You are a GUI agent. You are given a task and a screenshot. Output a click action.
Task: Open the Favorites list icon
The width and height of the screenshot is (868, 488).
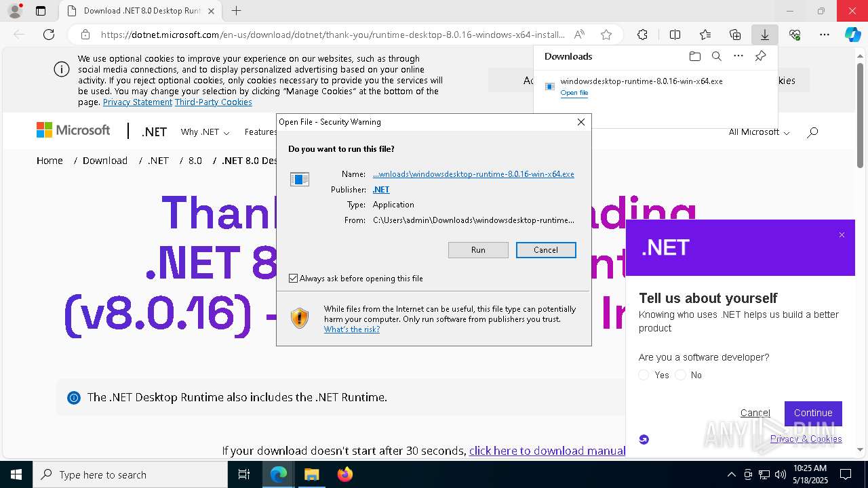pos(705,35)
